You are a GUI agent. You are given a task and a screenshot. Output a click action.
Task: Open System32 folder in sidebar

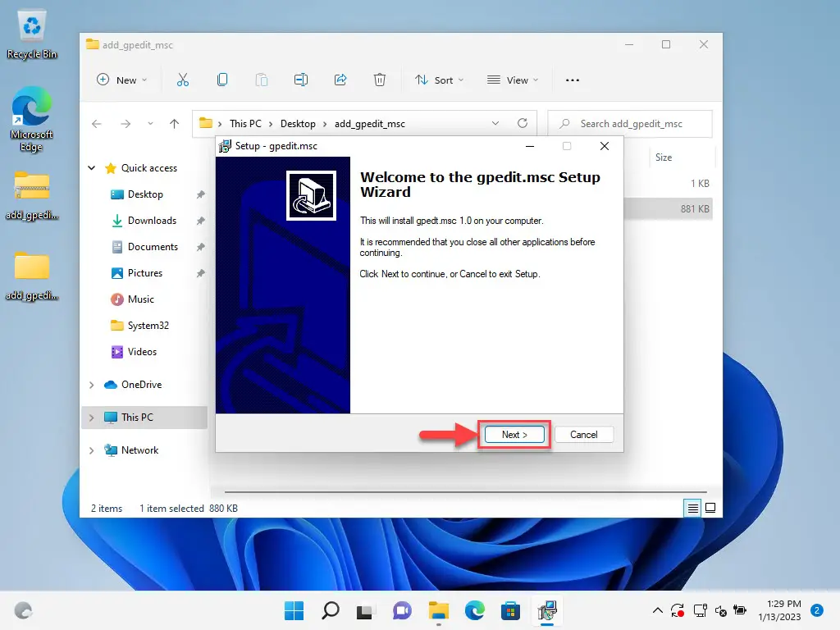coord(148,325)
